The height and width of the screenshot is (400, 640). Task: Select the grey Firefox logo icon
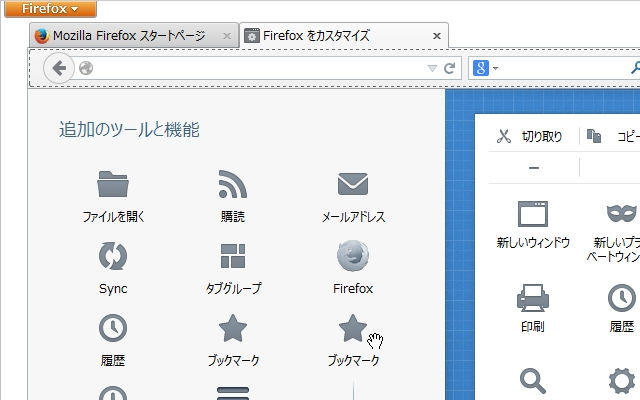coord(353,256)
